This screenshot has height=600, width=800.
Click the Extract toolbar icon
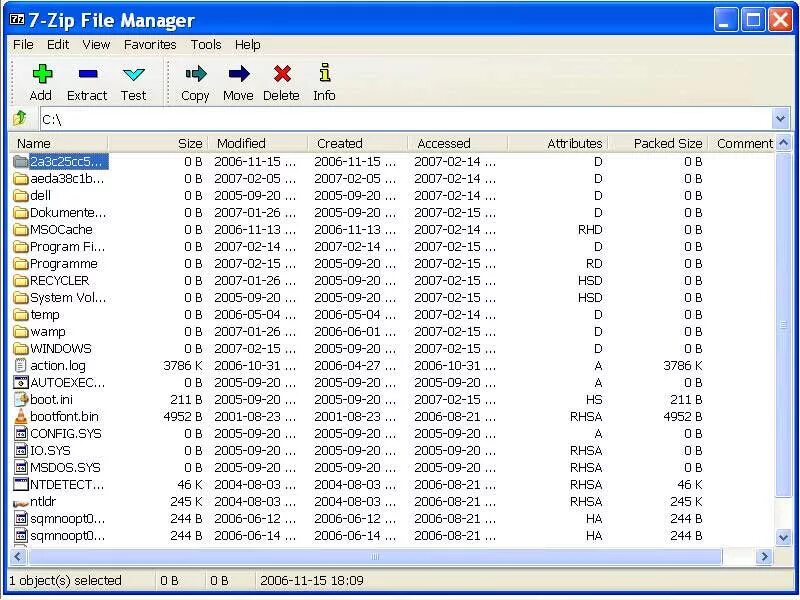(88, 74)
